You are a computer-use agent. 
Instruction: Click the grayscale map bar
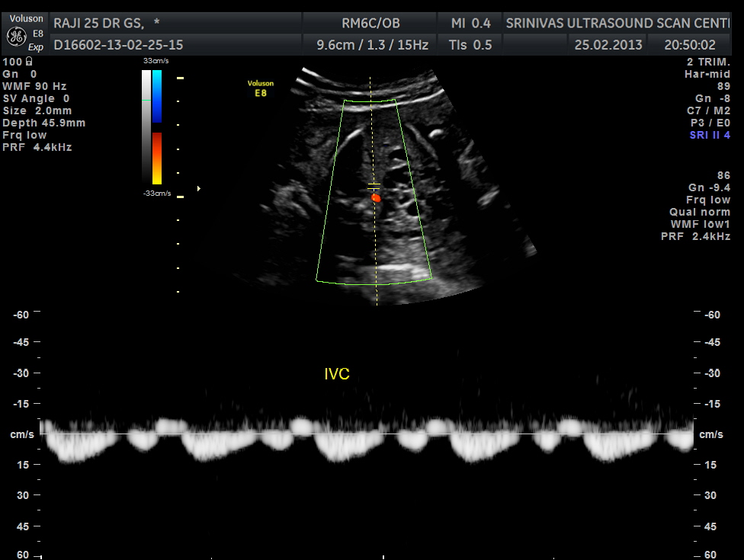pos(146,126)
